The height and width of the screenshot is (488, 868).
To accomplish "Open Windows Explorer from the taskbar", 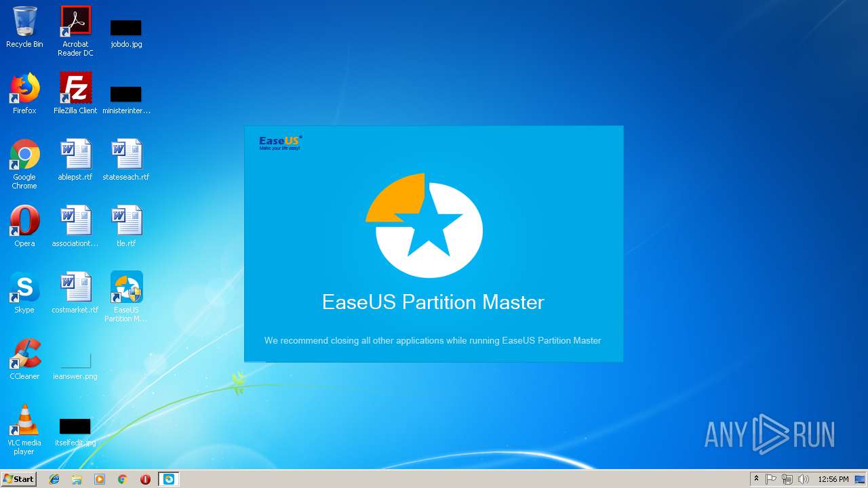I will coord(77,479).
